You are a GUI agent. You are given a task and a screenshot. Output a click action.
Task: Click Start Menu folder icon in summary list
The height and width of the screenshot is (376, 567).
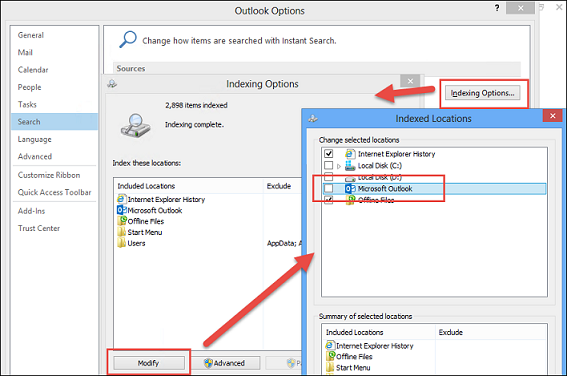[330, 368]
